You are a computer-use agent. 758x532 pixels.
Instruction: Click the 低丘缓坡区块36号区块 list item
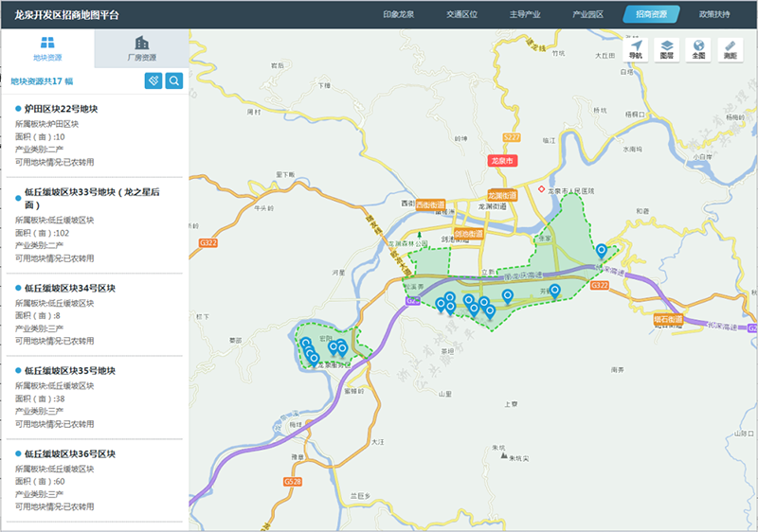point(69,454)
